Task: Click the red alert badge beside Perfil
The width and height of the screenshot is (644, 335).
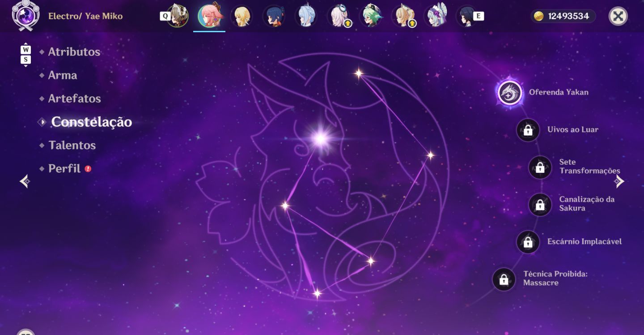Action: (88, 169)
